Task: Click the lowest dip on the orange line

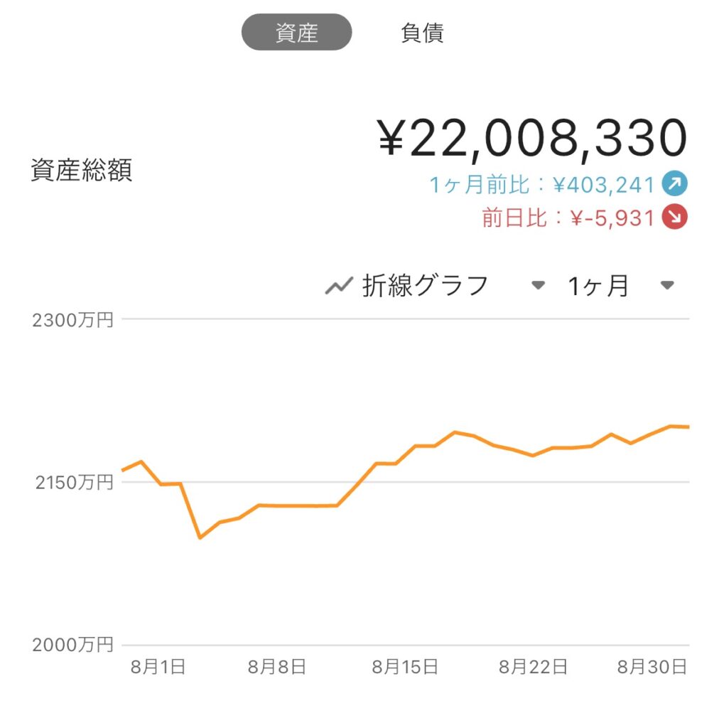Action: pyautogui.click(x=200, y=537)
